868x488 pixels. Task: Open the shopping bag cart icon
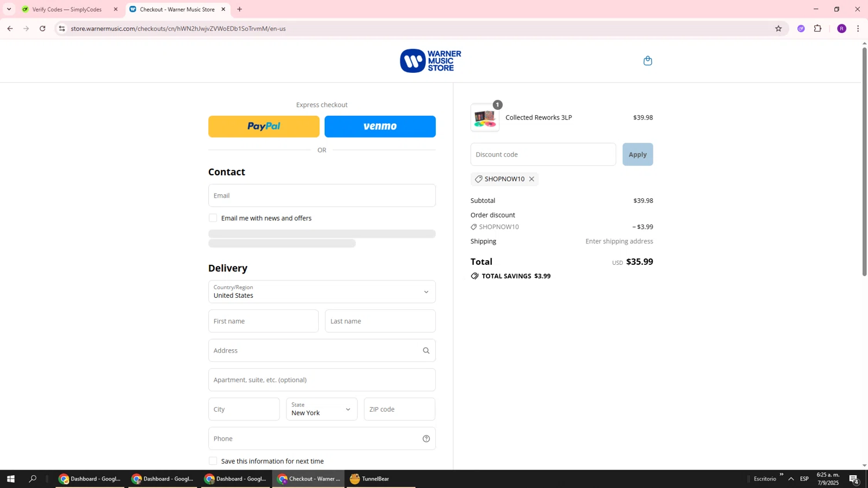[x=648, y=61]
